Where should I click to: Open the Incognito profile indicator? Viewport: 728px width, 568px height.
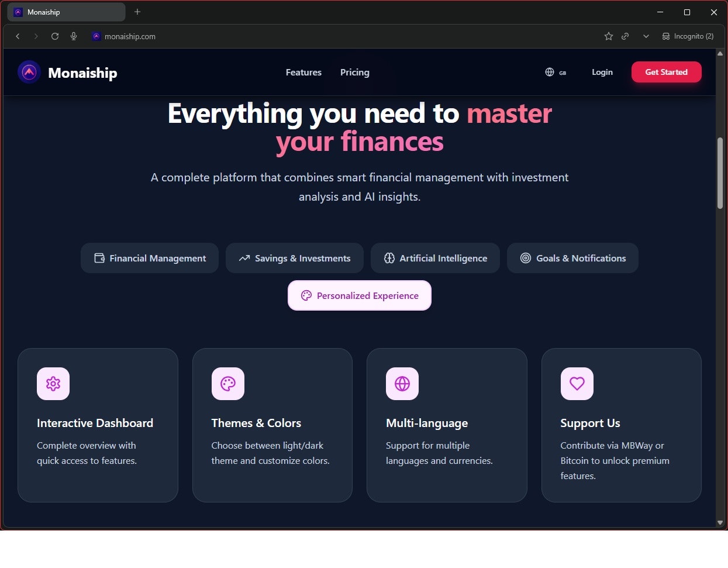pyautogui.click(x=688, y=36)
